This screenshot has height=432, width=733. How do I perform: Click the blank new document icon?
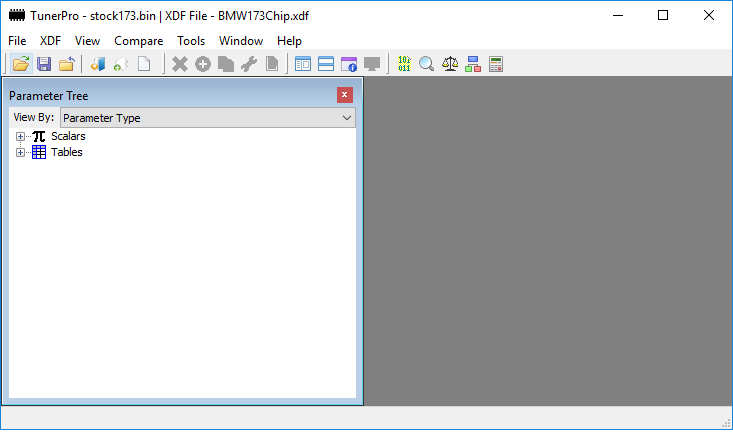144,64
